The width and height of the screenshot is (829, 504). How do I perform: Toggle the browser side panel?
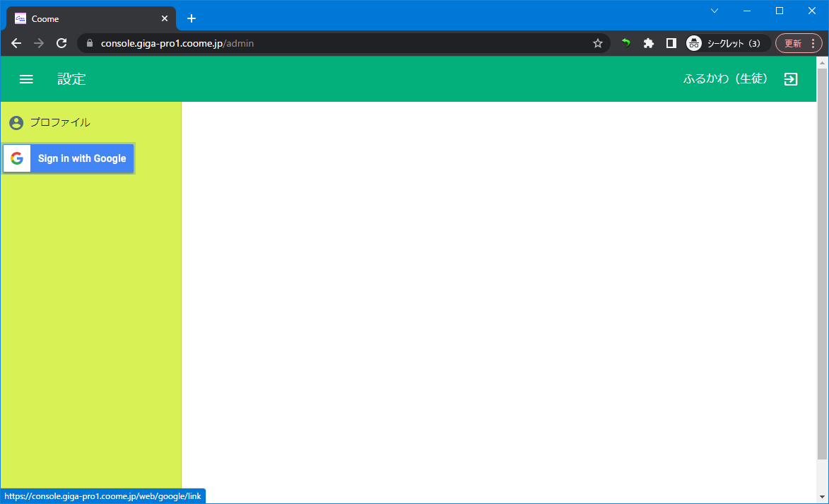(x=671, y=43)
